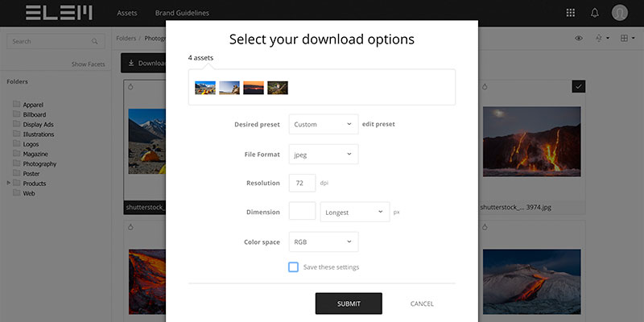644x322 pixels.
Task: Click the Resolution dpi field
Action: click(303, 184)
